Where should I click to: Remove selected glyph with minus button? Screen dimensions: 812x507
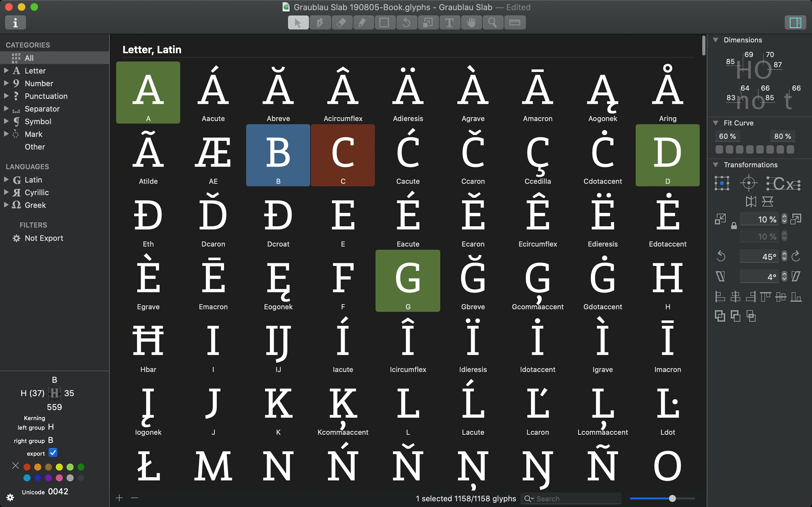click(135, 498)
